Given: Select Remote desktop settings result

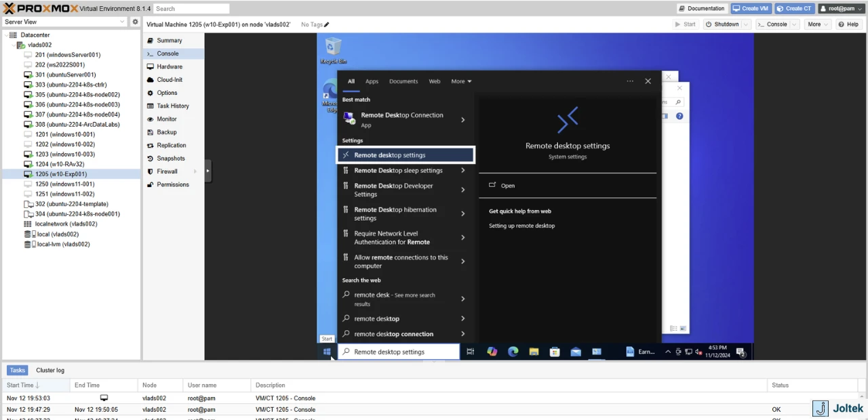Looking at the screenshot, I should click(x=406, y=155).
